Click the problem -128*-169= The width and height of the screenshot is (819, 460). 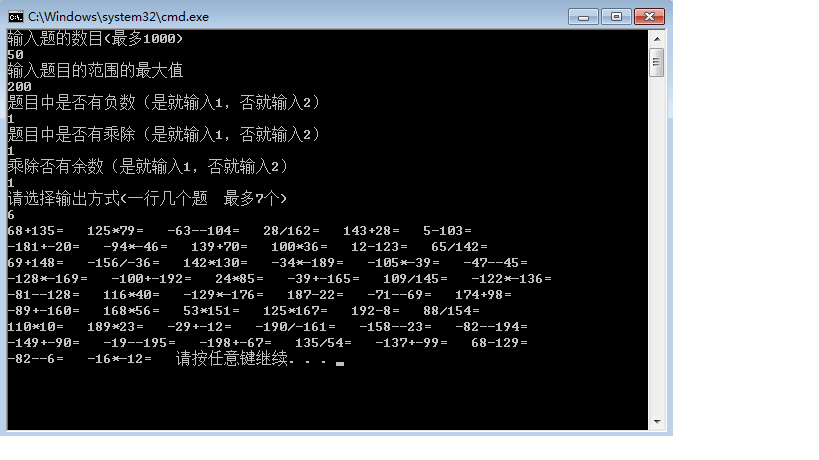(48, 279)
